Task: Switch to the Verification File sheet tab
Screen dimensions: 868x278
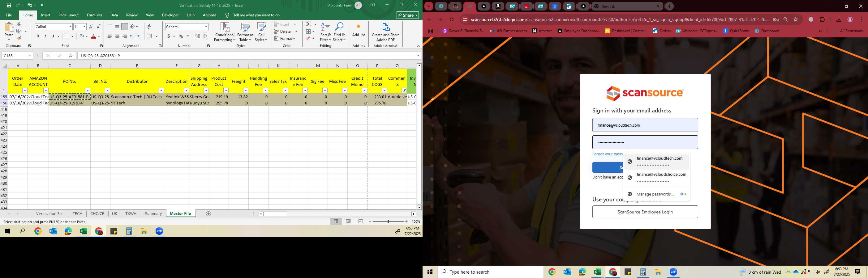Action: pos(50,214)
